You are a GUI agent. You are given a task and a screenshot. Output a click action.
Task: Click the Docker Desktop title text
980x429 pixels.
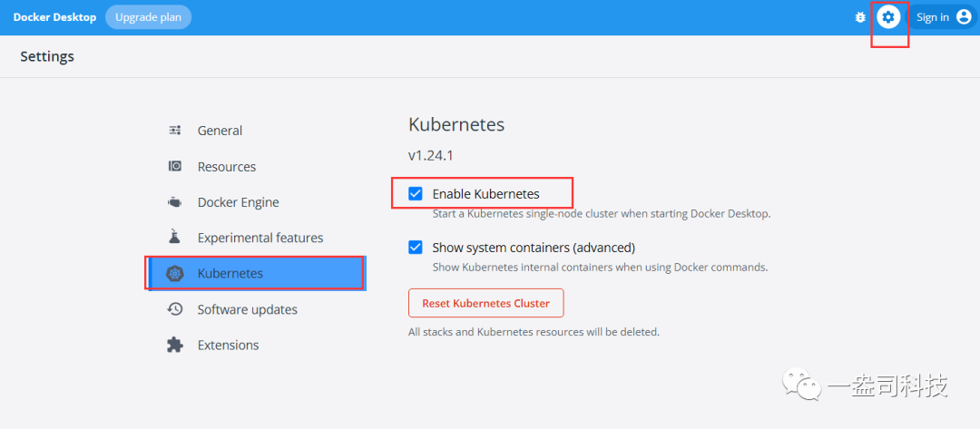pos(54,17)
